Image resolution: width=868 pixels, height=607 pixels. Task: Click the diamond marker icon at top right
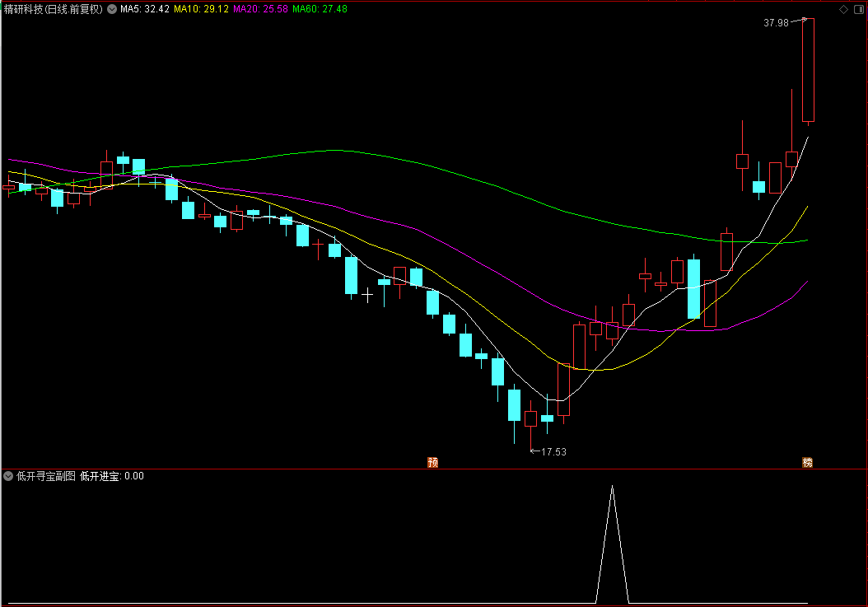(x=843, y=9)
